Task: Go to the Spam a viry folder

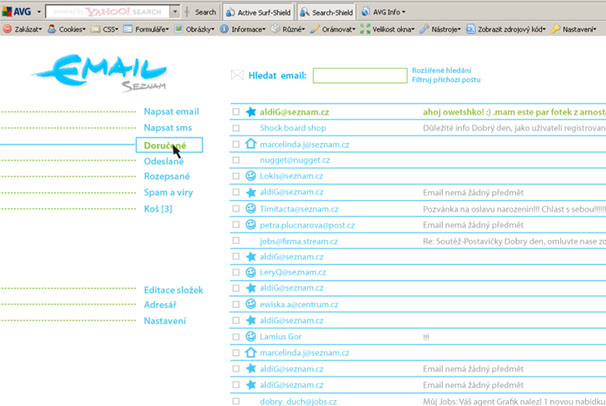Action: coord(168,192)
